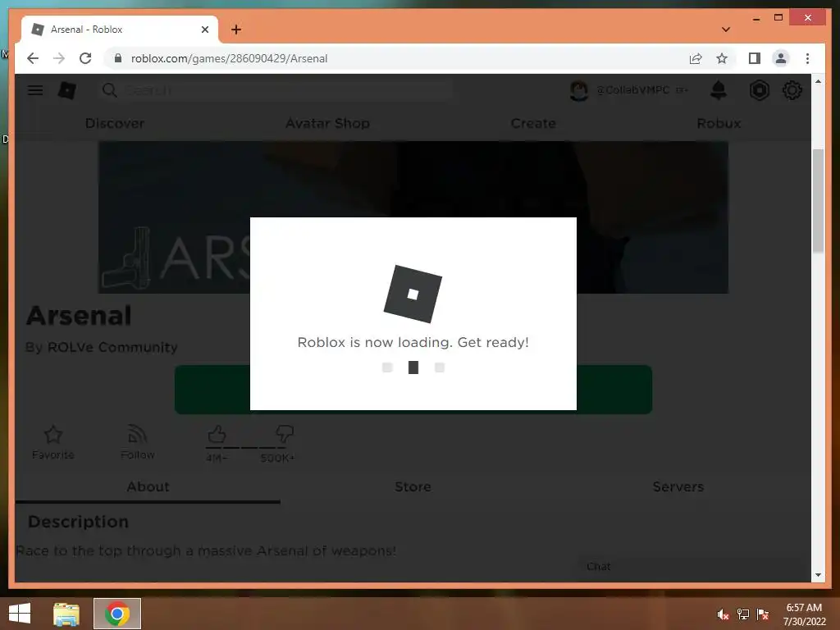Click the browser back arrow

click(x=33, y=58)
